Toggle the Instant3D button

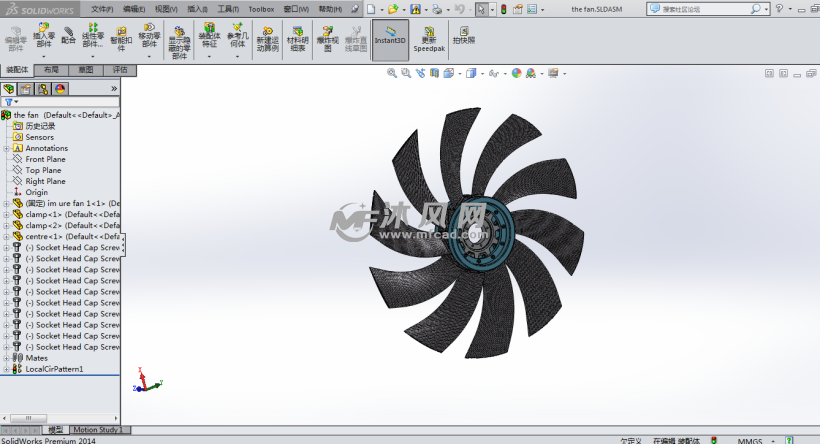point(390,38)
